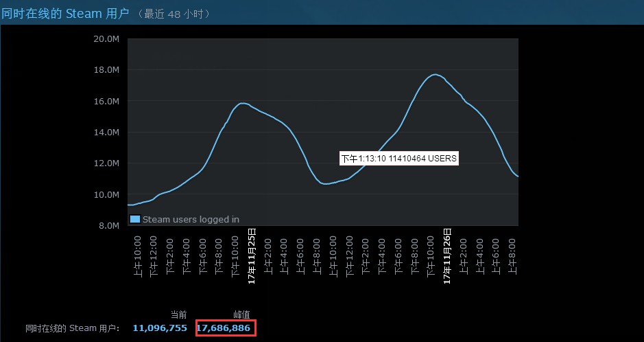Click the 8.0M y-axis label
The width and height of the screenshot is (644, 342).
click(x=109, y=226)
